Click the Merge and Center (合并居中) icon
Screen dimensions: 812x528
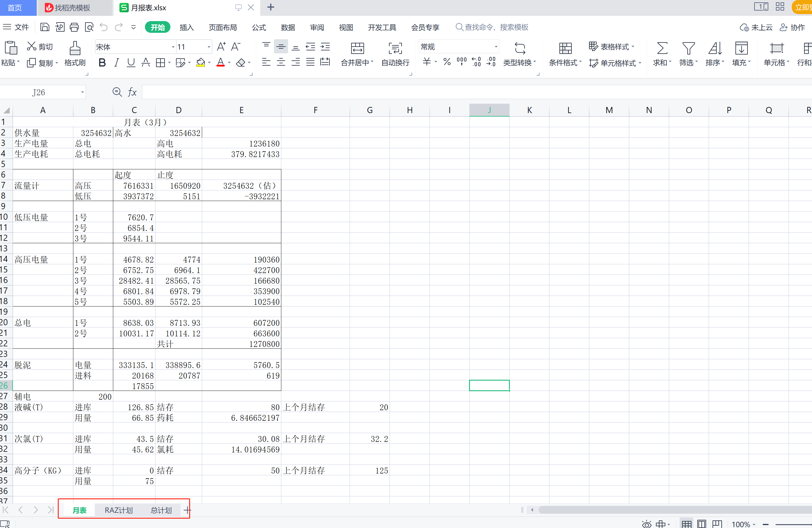[357, 48]
